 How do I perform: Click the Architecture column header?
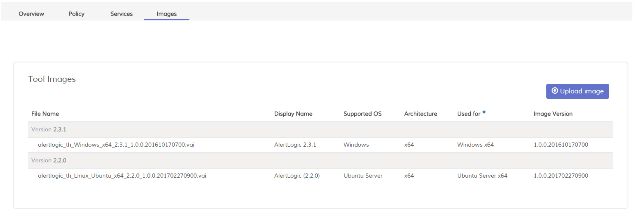[420, 114]
